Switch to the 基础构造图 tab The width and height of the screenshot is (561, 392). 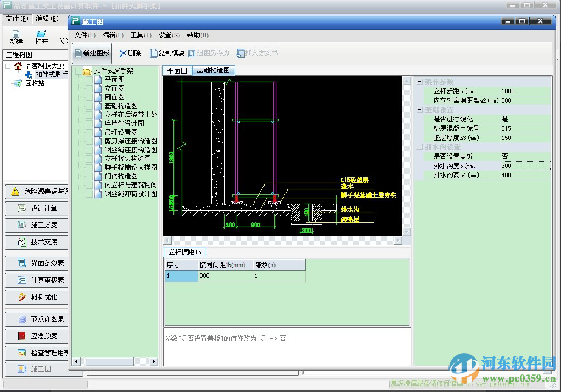coord(213,70)
